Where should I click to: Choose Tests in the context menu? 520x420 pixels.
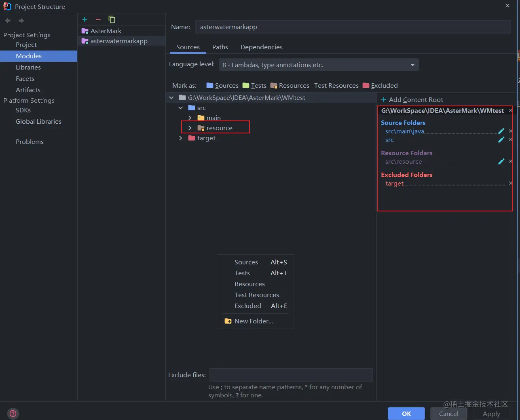point(255,273)
